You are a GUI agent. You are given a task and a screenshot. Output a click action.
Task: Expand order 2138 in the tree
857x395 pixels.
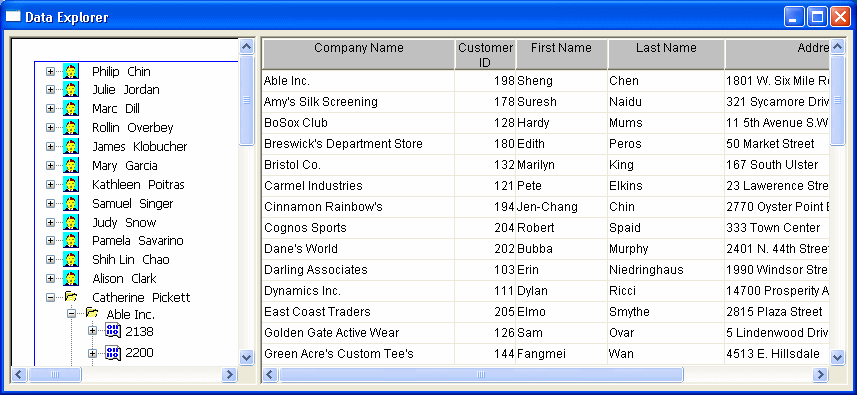tap(92, 331)
